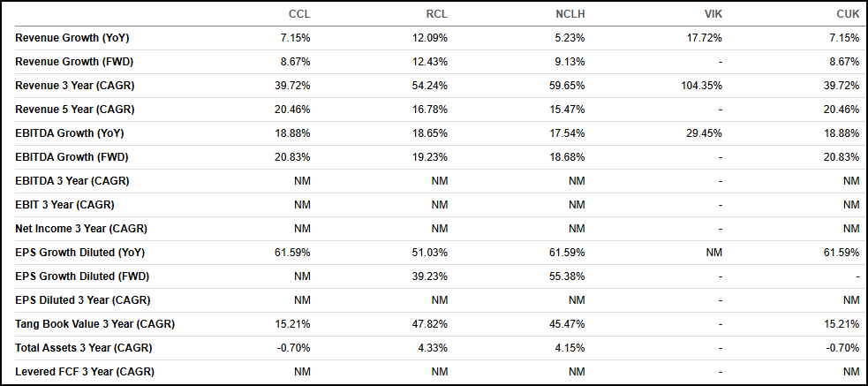Open the RCL ticker column header
Image resolution: width=868 pixels, height=386 pixels.
436,14
